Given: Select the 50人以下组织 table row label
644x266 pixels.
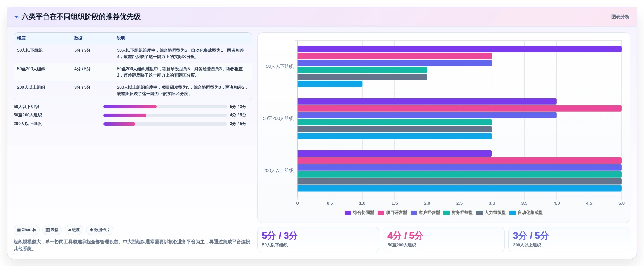Looking at the screenshot, I should pos(30,50).
